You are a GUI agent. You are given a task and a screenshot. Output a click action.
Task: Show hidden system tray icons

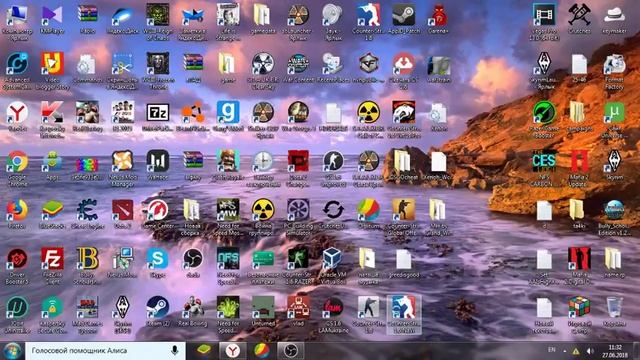coord(564,351)
